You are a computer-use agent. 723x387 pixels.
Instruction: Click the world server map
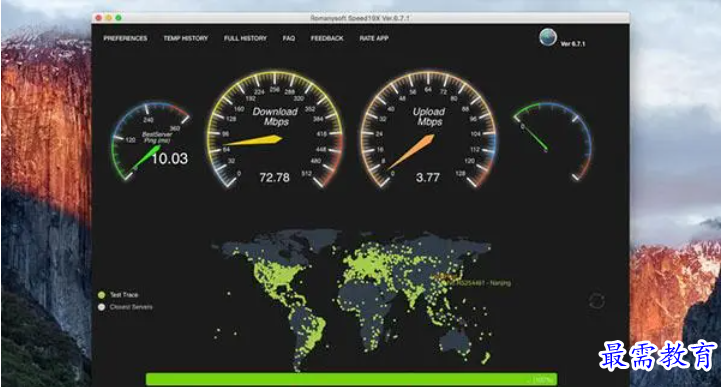(351, 300)
